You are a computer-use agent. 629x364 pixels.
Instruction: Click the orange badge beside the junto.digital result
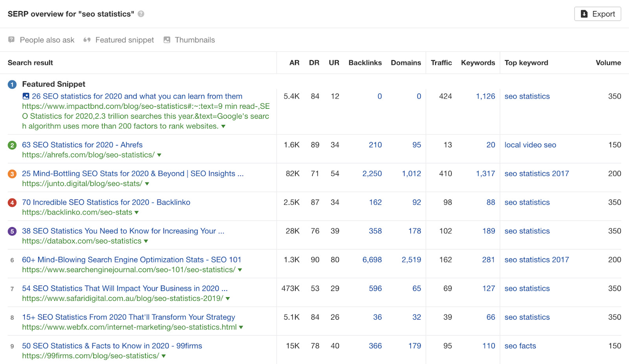pyautogui.click(x=12, y=174)
